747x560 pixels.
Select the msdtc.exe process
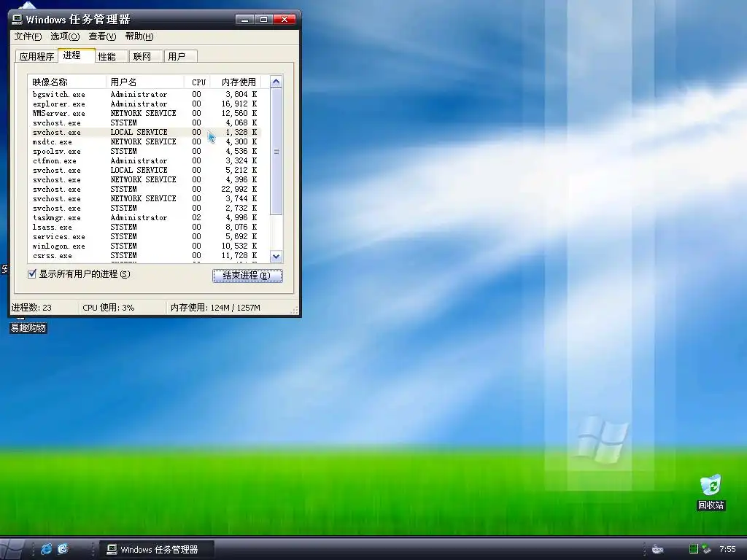click(145, 142)
